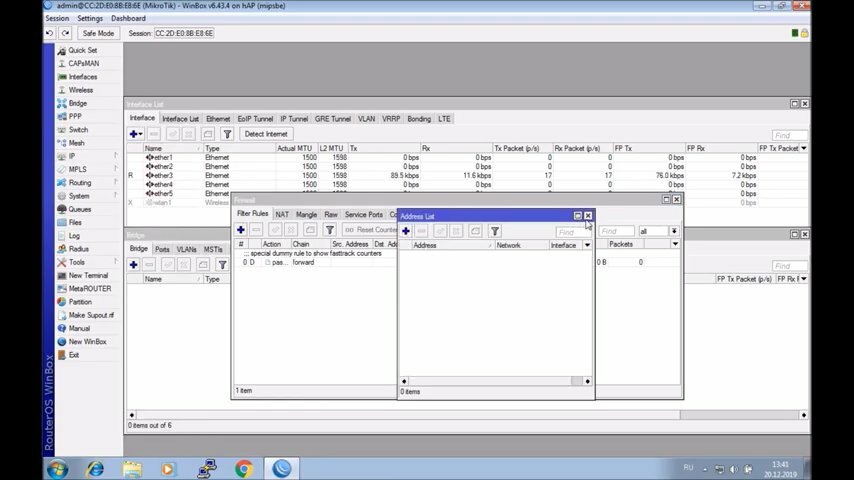Open filter funnel in Firewall window
The width and height of the screenshot is (854, 480).
[x=330, y=230]
